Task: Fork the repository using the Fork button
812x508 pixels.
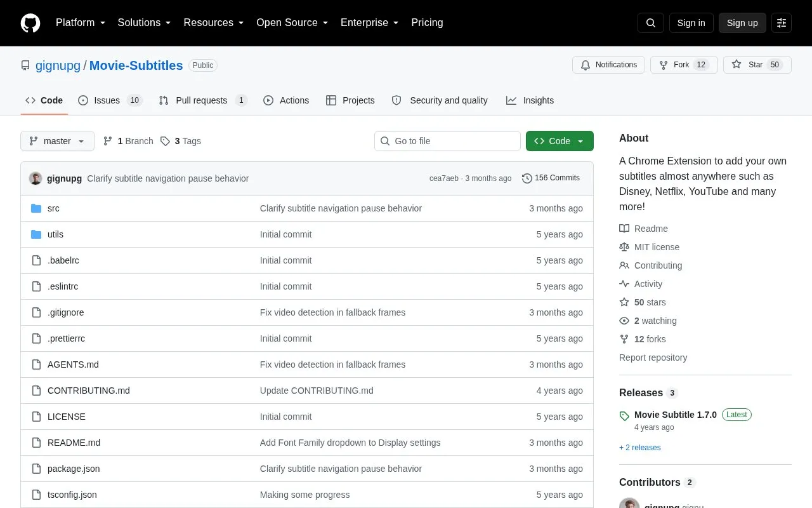Action: tap(684, 65)
